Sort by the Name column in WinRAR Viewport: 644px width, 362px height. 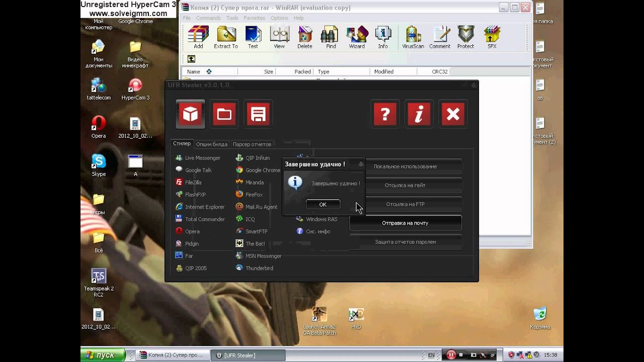pos(209,71)
